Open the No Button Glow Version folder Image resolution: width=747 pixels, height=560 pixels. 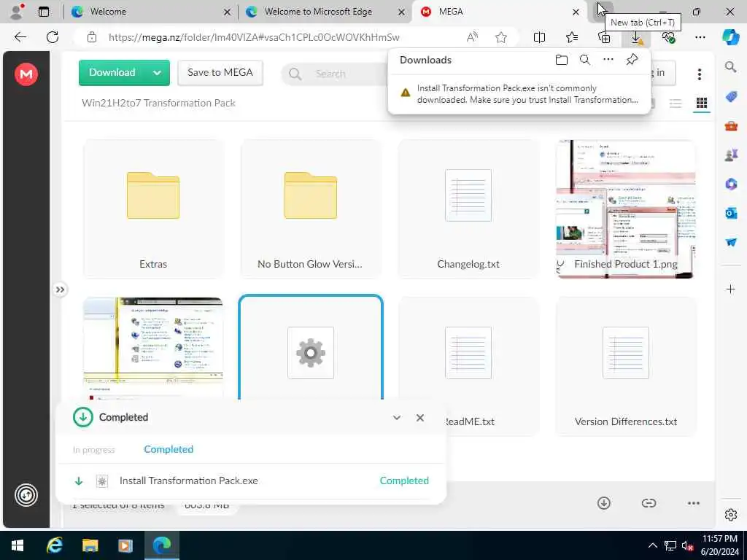(x=311, y=209)
